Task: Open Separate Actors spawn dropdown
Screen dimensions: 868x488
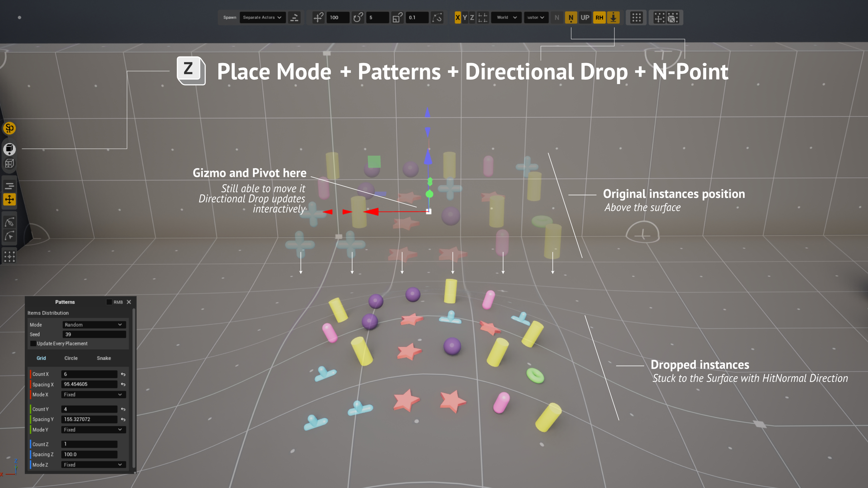Action: click(262, 17)
